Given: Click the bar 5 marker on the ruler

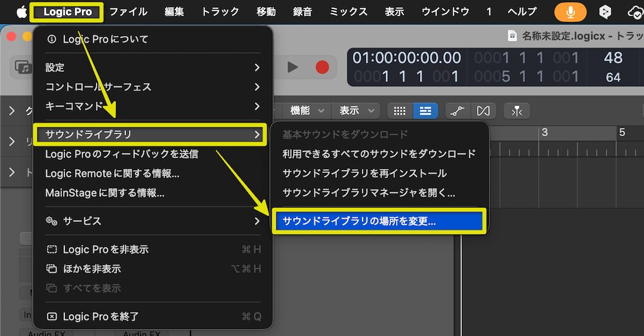Looking at the screenshot, I should tap(622, 132).
